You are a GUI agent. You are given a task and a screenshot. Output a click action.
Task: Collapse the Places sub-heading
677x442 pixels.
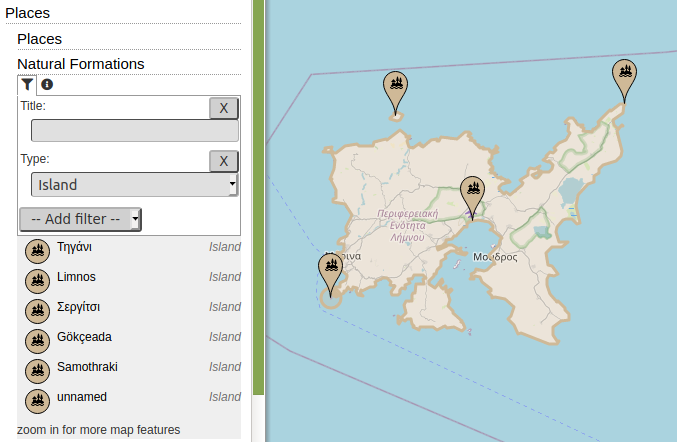click(x=40, y=39)
